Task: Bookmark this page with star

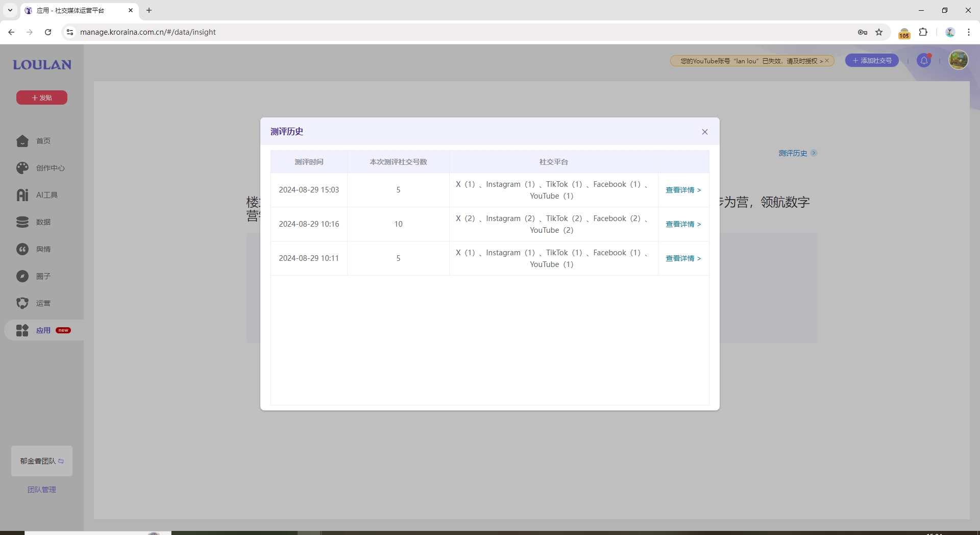Action: click(879, 32)
